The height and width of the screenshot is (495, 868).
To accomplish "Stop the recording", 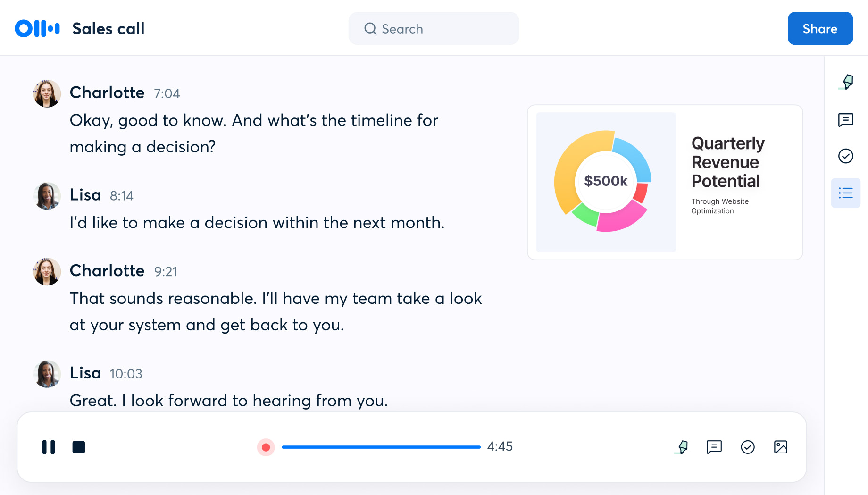I will pyautogui.click(x=79, y=447).
